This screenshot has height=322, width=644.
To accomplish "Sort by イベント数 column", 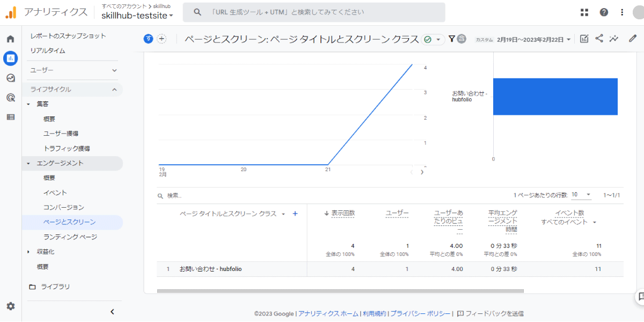I will point(569,213).
